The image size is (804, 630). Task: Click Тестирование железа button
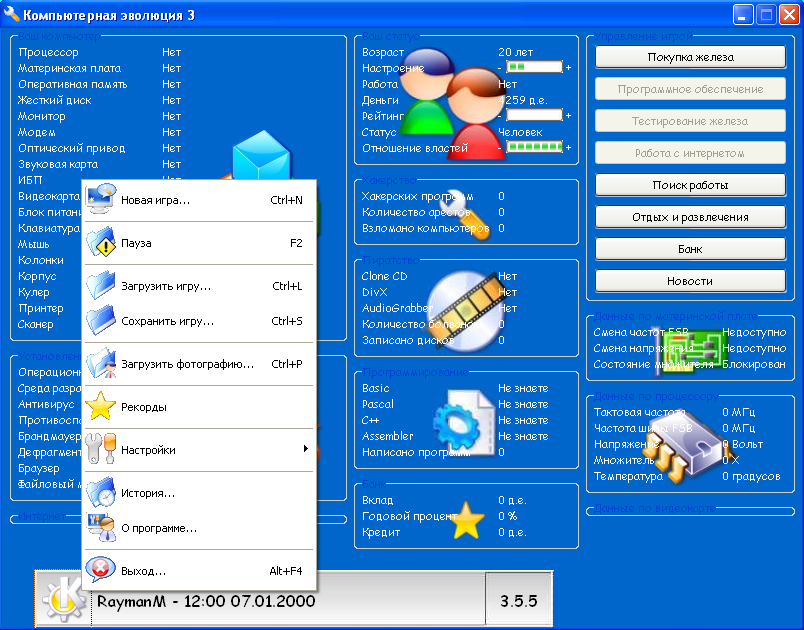click(690, 121)
